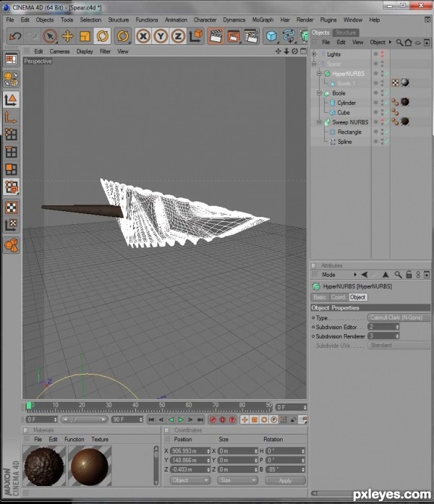Open the spline objects icon
The height and width of the screenshot is (504, 434).
(289, 36)
